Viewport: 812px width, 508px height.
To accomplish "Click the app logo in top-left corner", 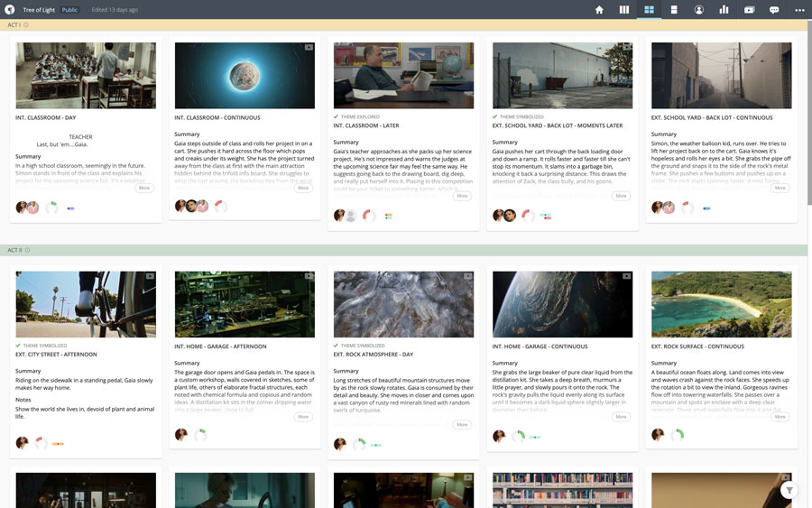I will [x=9, y=9].
